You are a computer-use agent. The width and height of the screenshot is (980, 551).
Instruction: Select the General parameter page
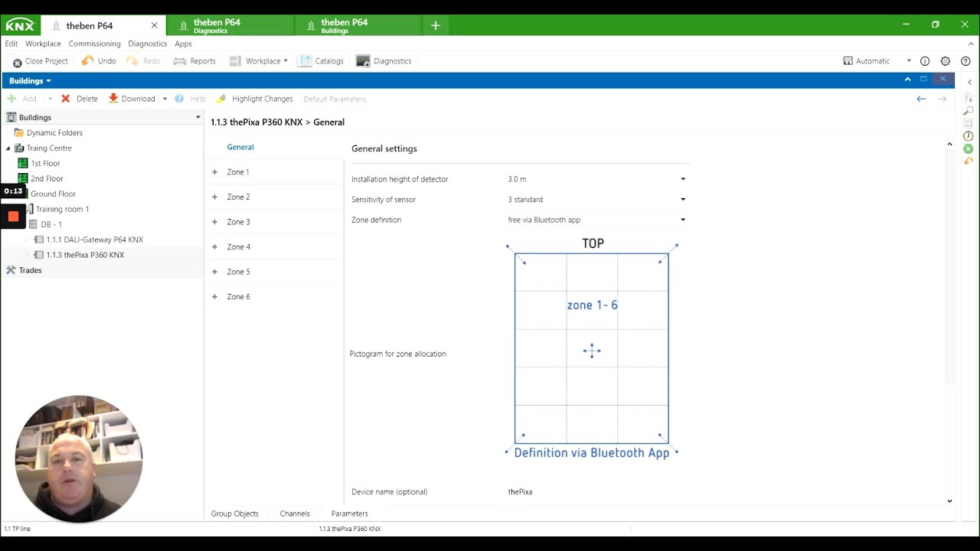(x=240, y=147)
